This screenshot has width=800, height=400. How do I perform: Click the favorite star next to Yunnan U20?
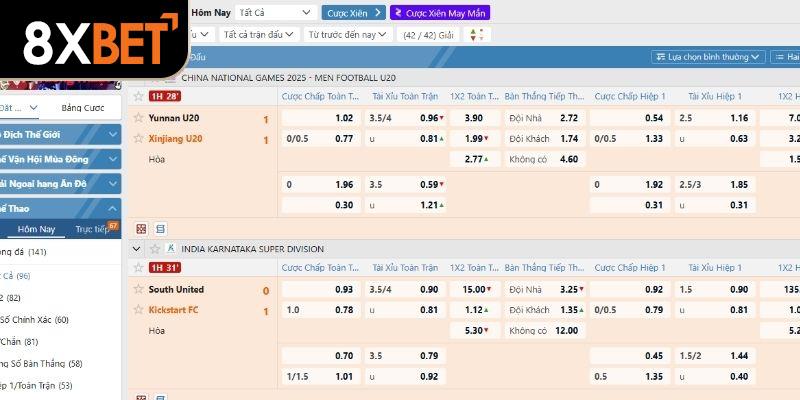pyautogui.click(x=138, y=118)
